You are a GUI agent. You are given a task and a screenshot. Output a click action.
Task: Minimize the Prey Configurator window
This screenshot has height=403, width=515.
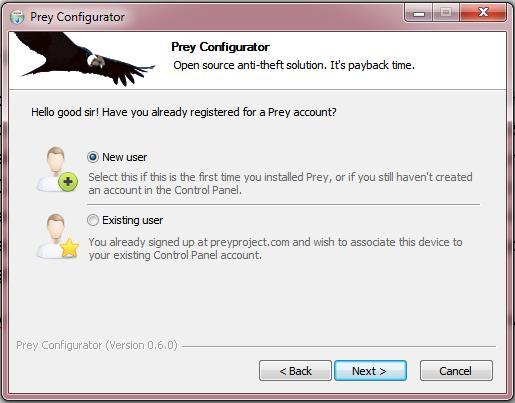click(x=419, y=13)
